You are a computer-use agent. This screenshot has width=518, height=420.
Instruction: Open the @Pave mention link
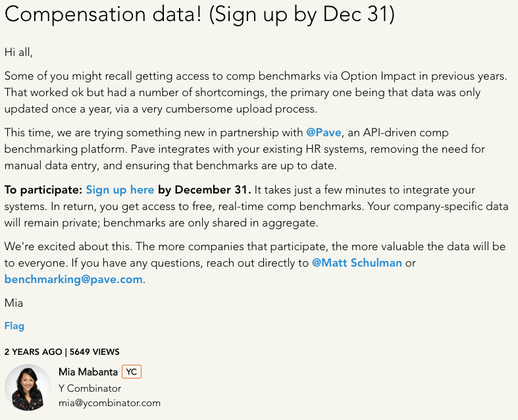[323, 132]
